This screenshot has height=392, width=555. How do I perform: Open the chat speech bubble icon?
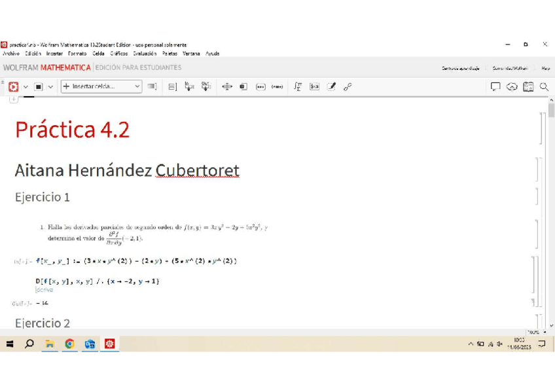point(495,86)
